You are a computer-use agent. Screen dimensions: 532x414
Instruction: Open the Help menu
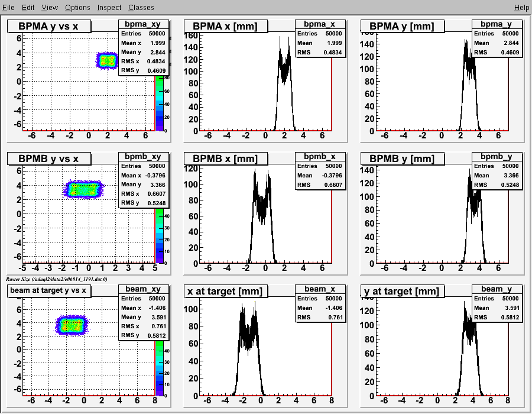[x=521, y=8]
